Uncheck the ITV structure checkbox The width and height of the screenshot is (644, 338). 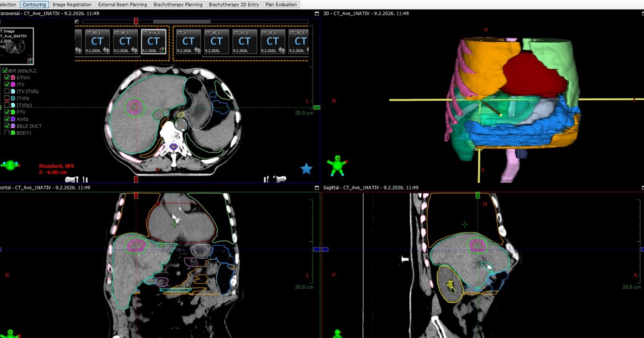pyautogui.click(x=7, y=84)
